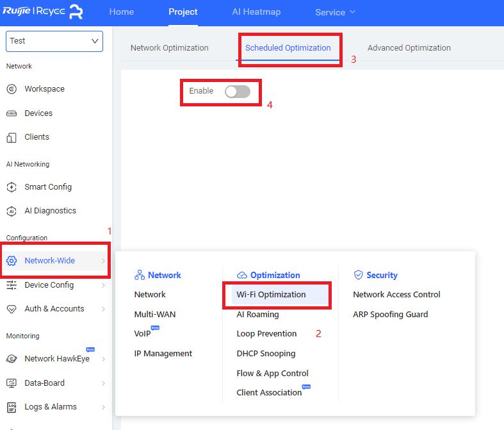Expand the Logs & Alarms submenu arrow

[x=103, y=407]
